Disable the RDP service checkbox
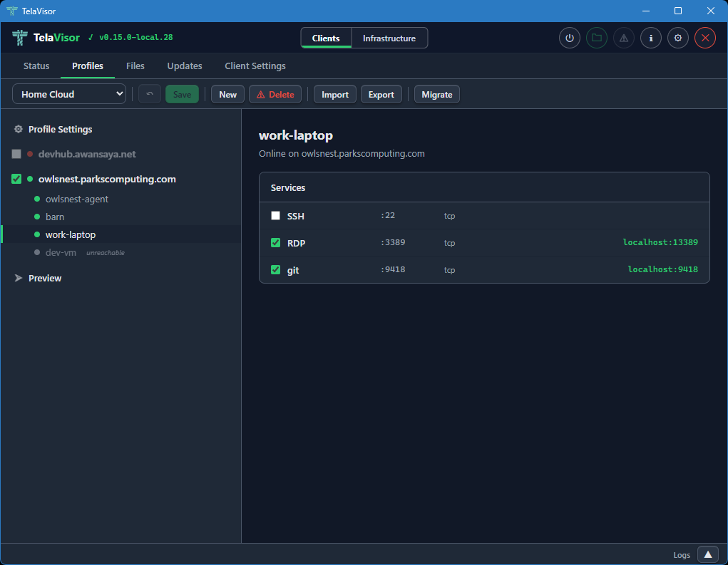728x565 pixels. pyautogui.click(x=275, y=243)
